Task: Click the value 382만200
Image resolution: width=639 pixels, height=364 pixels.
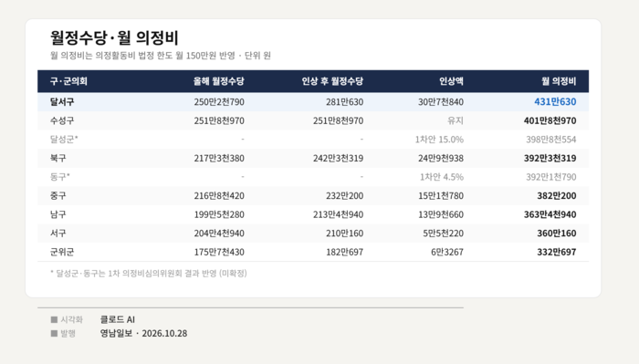Action: coord(557,195)
